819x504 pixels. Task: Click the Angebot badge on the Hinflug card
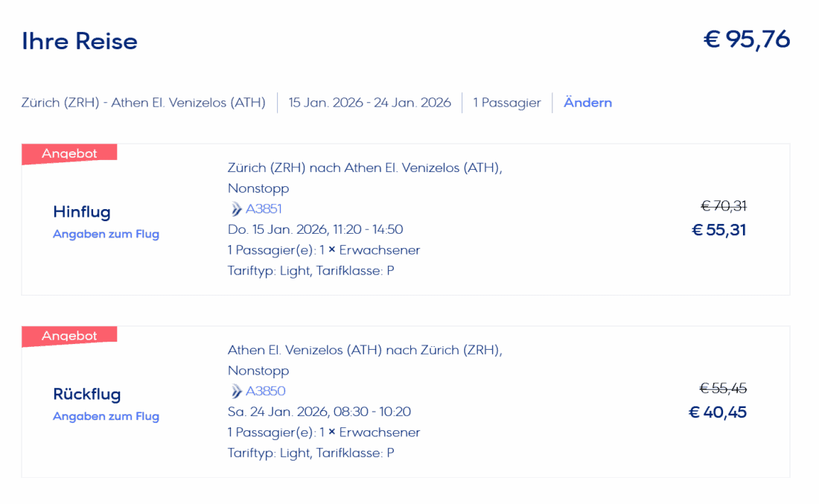pos(69,153)
